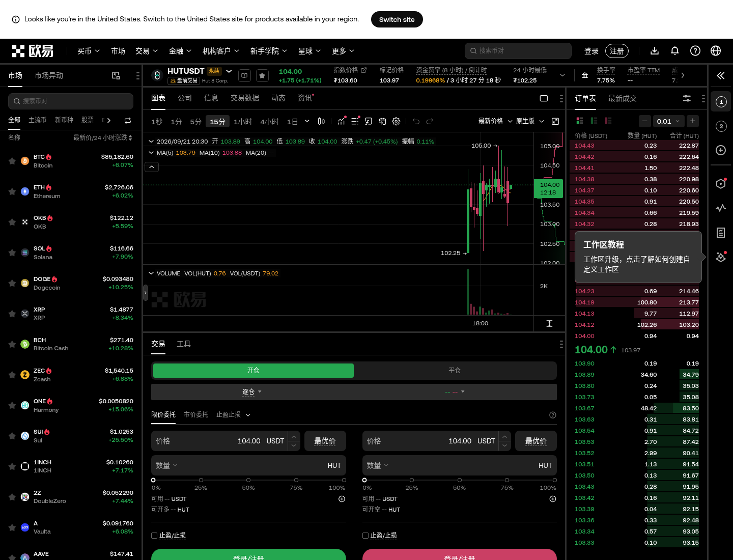
Task: Open the chart indicators icon
Action: 342,121
